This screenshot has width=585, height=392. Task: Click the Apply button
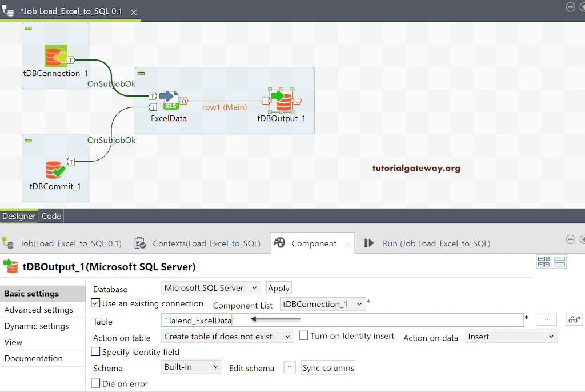[278, 287]
